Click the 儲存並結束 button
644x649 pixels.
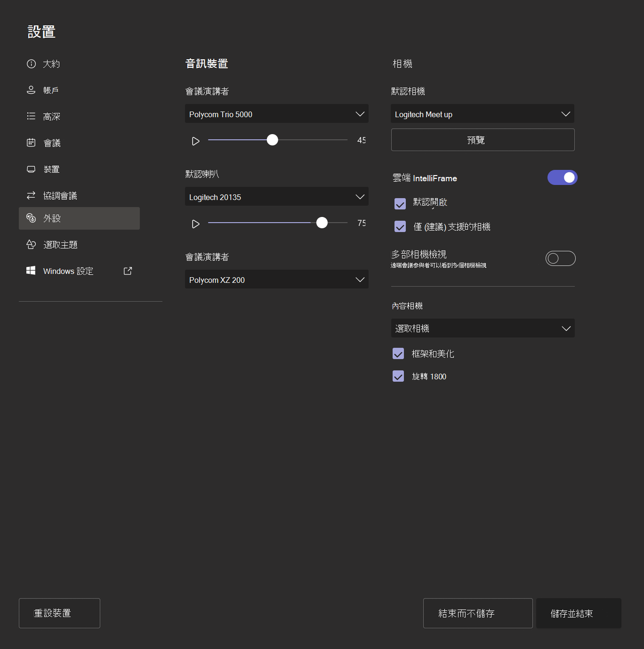[579, 613]
